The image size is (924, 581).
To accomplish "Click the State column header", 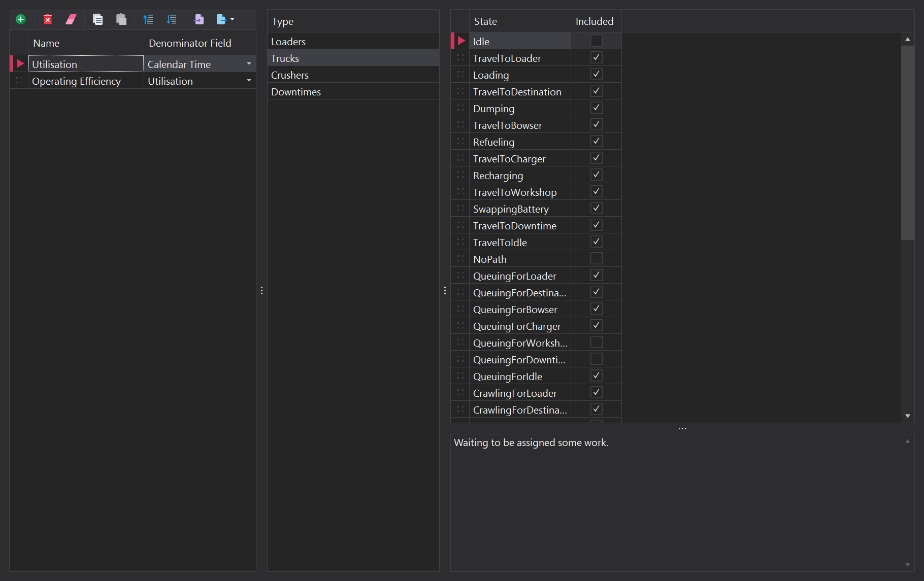I will 520,21.
